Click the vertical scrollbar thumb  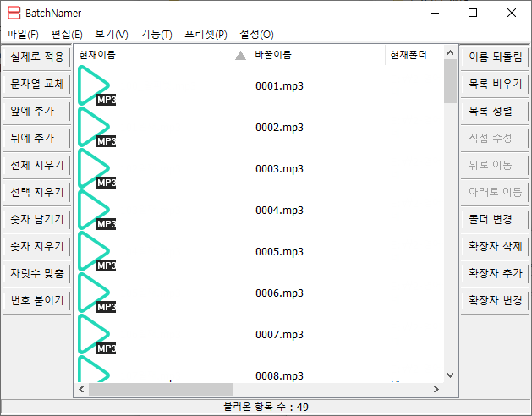click(450, 81)
